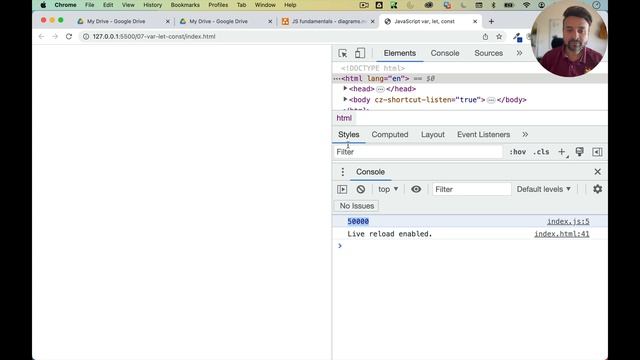The height and width of the screenshot is (360, 640).
Task: Open the Edit menu
Action: tap(108, 5)
